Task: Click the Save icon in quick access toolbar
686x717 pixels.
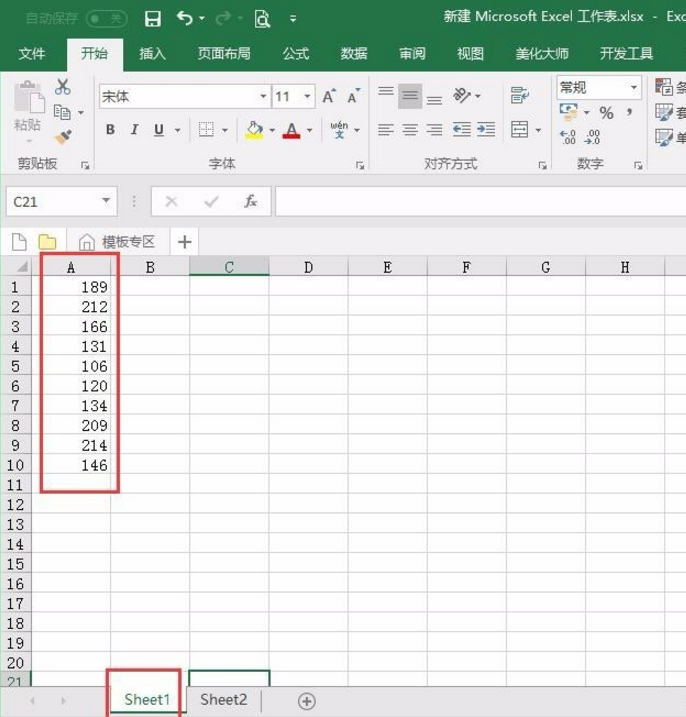Action: pyautogui.click(x=152, y=19)
